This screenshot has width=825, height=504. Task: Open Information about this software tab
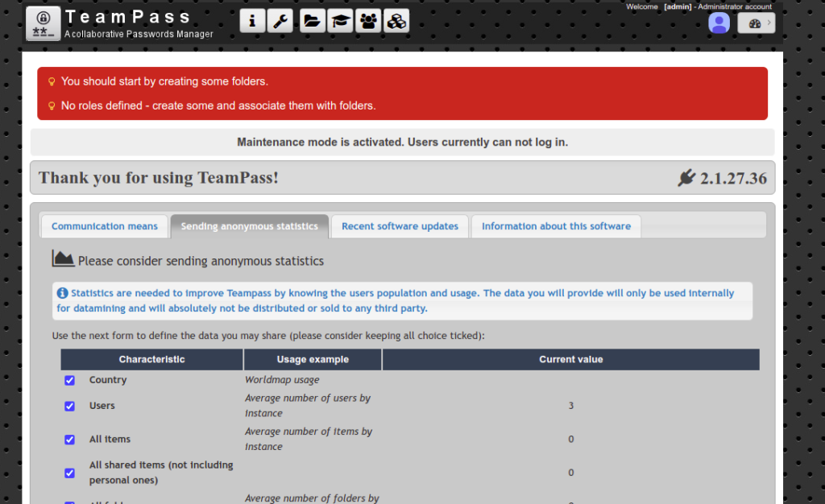click(556, 226)
